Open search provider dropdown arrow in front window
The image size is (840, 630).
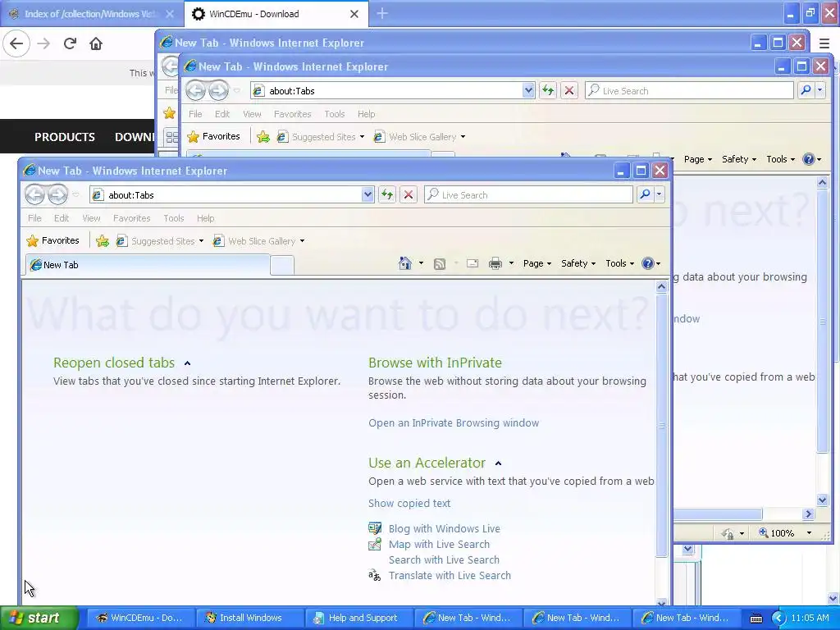click(659, 195)
